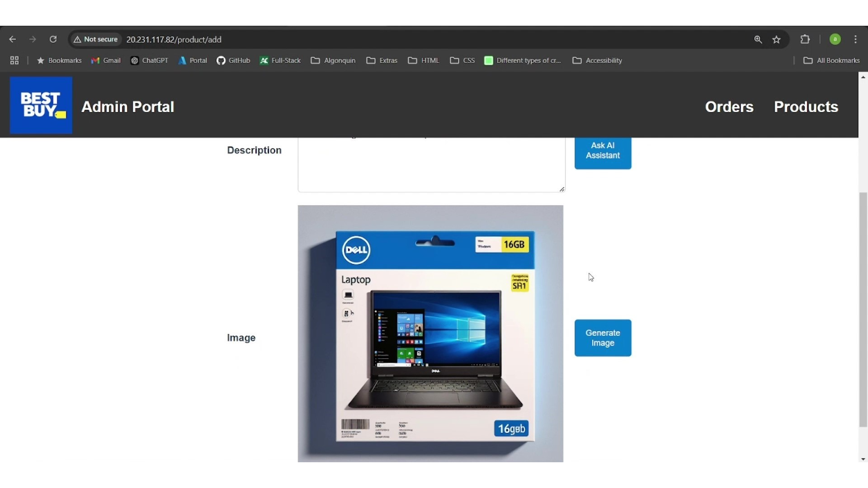This screenshot has width=868, height=488.
Task: Click the green profile avatar
Action: click(x=835, y=40)
